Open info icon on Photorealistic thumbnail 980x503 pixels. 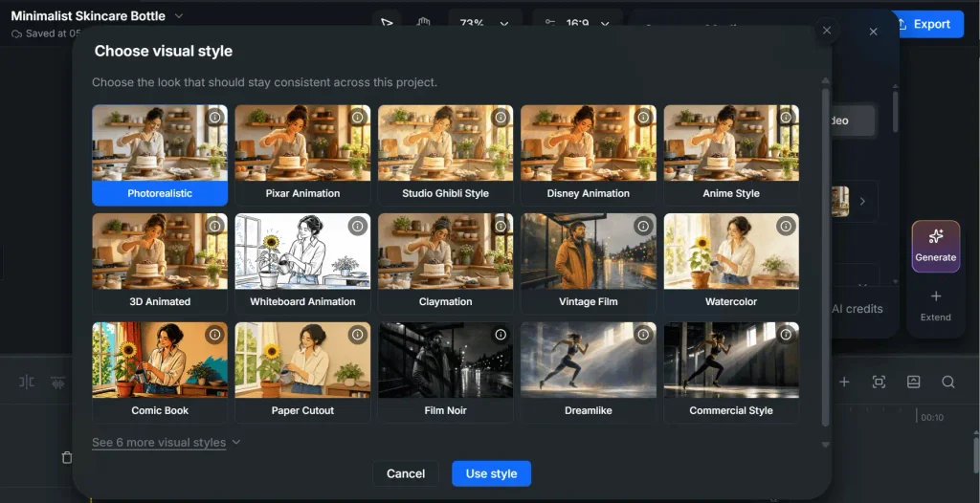[x=214, y=118]
